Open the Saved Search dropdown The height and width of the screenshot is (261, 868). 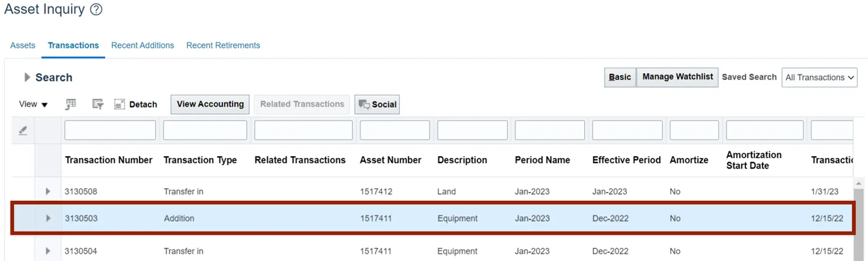point(819,77)
